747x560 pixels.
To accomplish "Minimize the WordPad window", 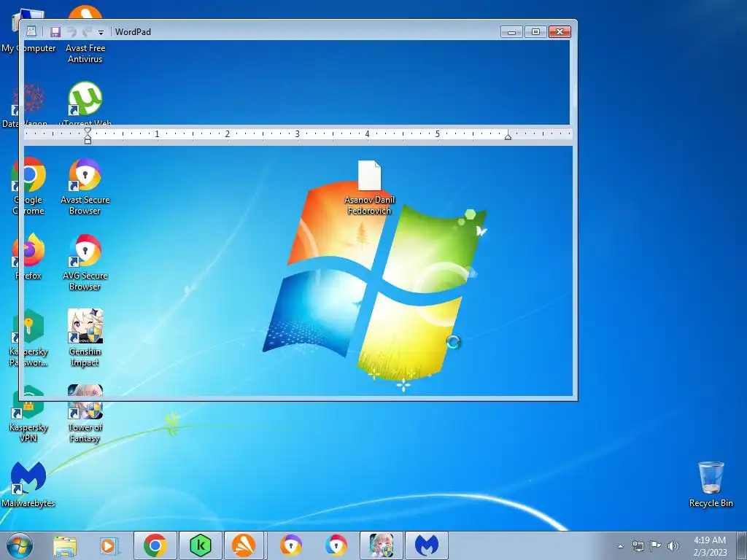I will tap(511, 32).
